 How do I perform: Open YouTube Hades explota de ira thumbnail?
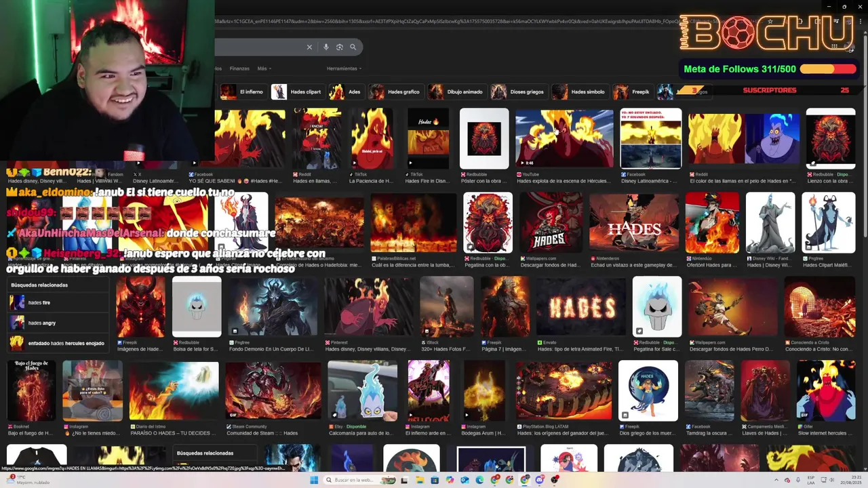click(564, 138)
